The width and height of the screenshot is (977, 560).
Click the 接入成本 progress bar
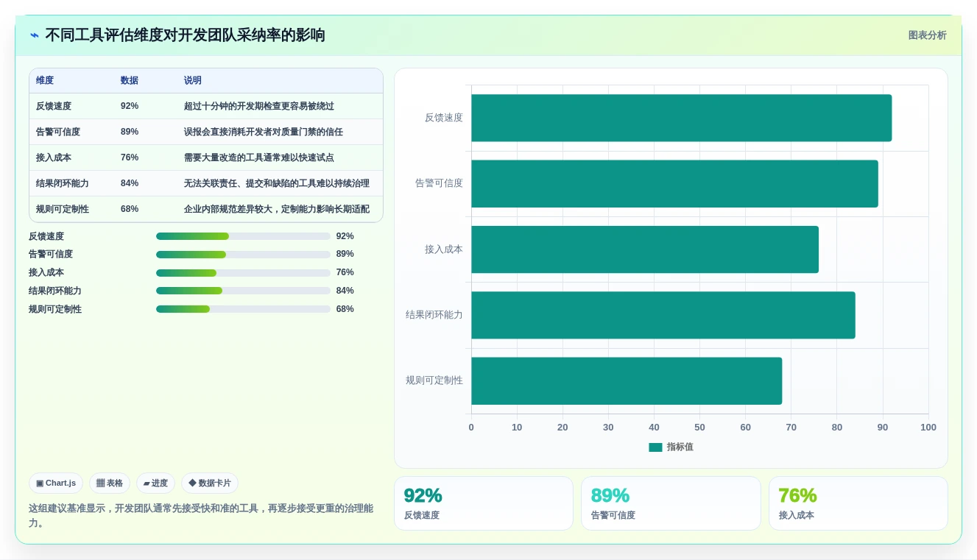[x=243, y=273]
